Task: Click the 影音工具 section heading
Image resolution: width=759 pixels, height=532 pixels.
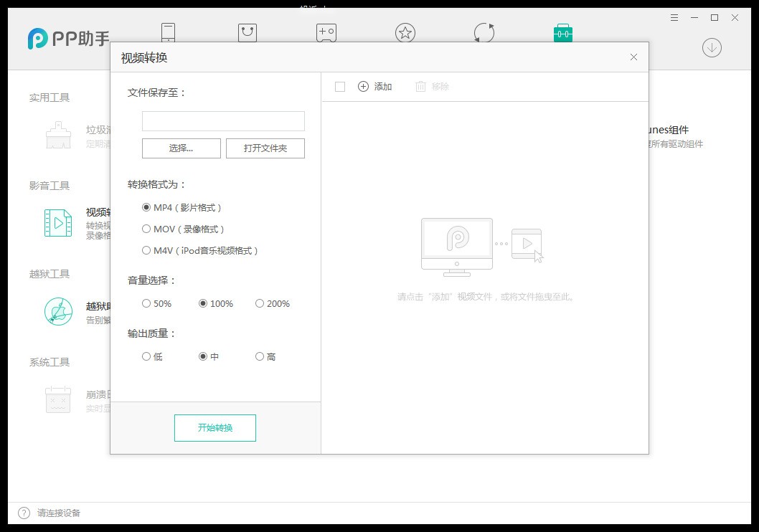Action: 49,186
